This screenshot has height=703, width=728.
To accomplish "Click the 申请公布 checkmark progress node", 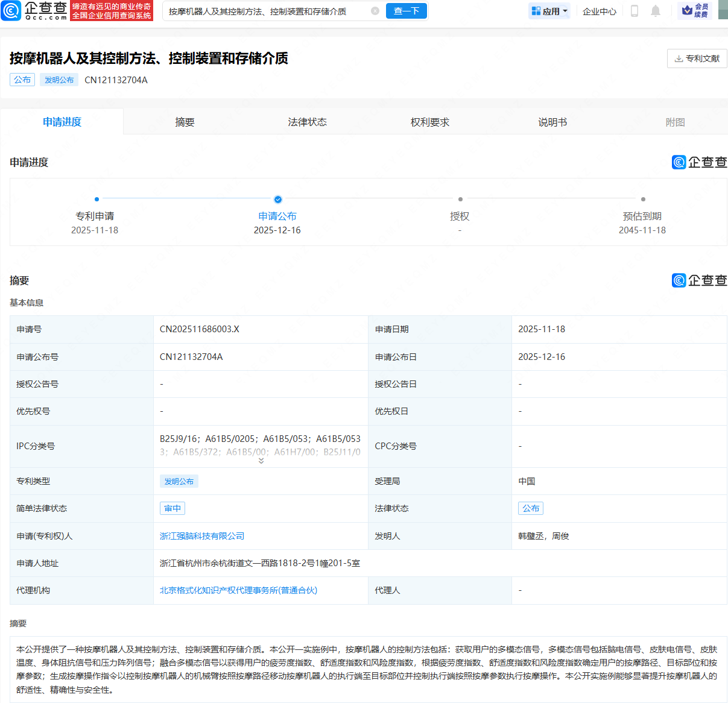I will click(277, 199).
